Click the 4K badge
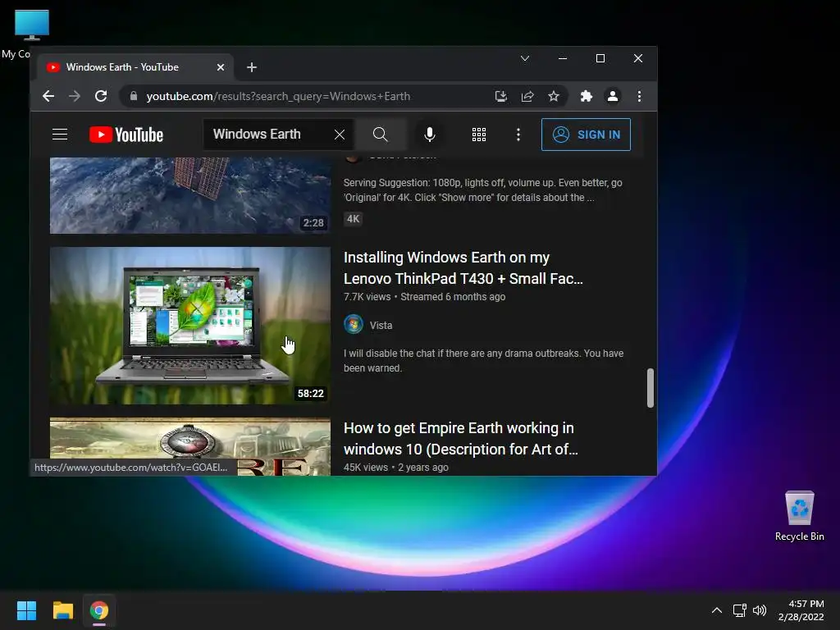The image size is (840, 630). coord(353,218)
